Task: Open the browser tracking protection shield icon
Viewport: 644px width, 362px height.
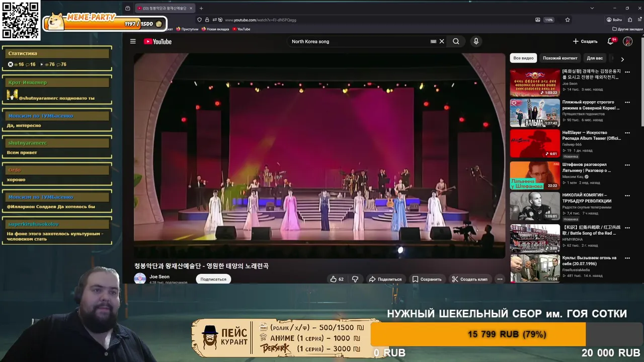Action: [x=199, y=20]
